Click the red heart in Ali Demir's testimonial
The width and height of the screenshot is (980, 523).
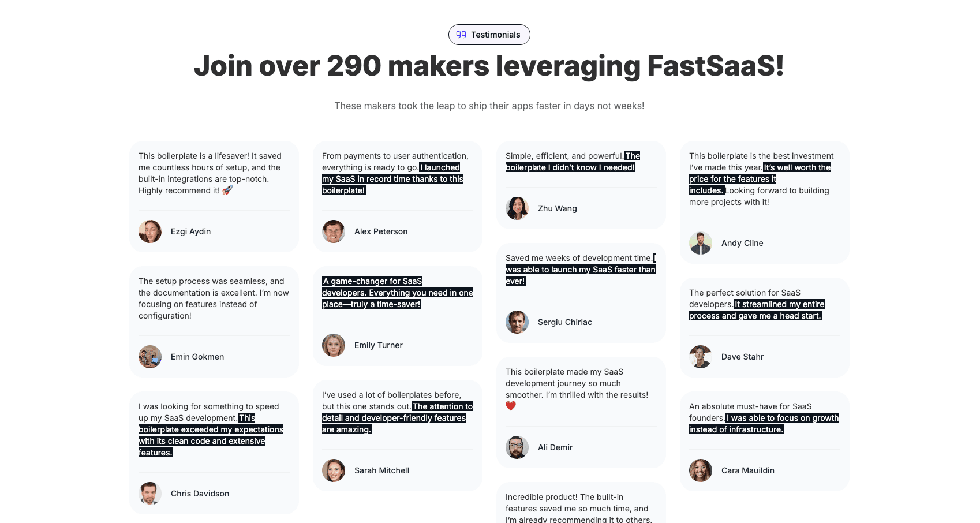511,406
